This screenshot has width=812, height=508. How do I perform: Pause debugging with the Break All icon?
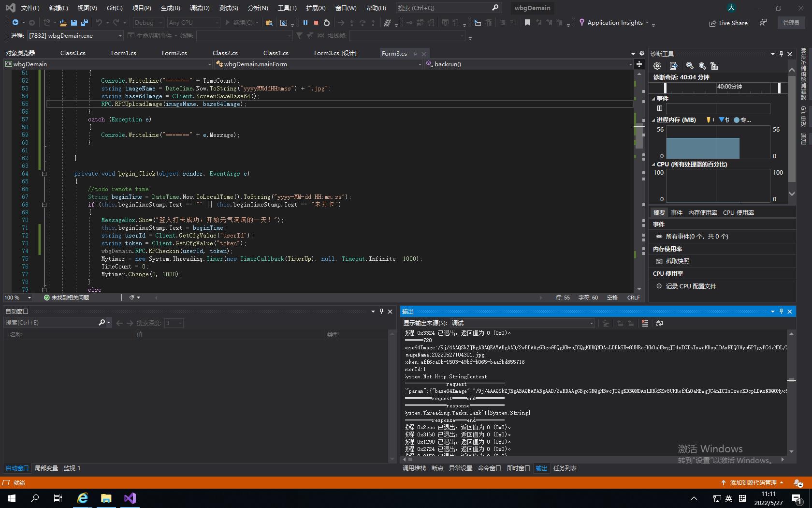pos(305,23)
